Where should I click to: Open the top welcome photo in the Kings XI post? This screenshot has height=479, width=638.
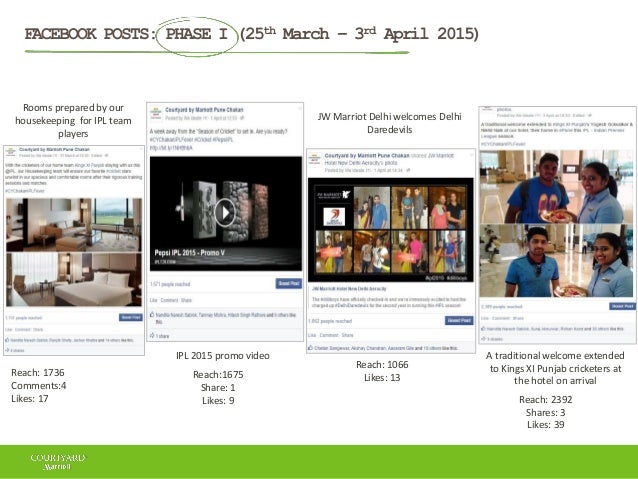(x=556, y=186)
